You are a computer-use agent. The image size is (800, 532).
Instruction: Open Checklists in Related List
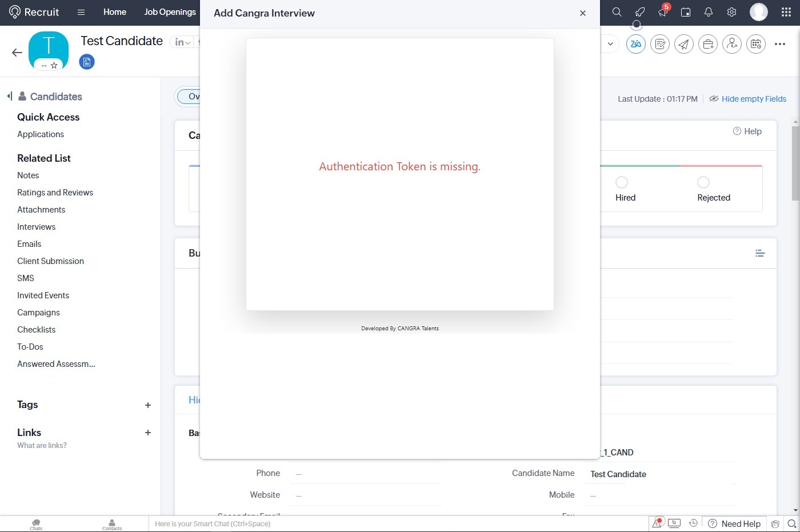pyautogui.click(x=37, y=330)
